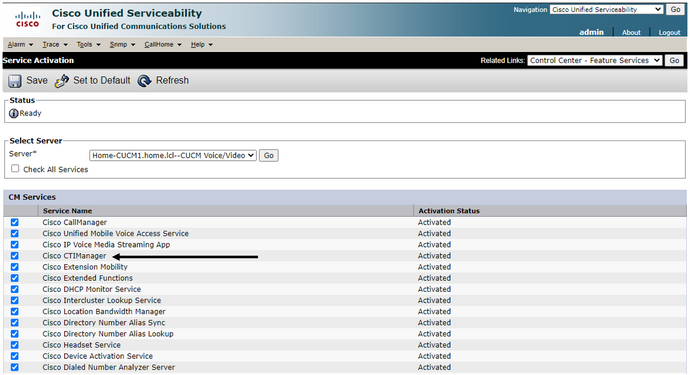Screen dimensions: 690x375
Task: Click the Save text label
Action: [37, 81]
